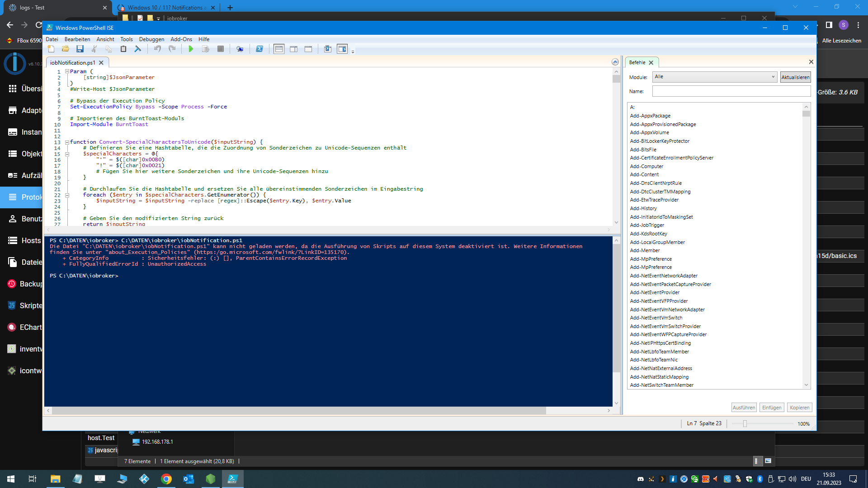Copy selection using the toolbar copy icon
Screen dimensions: 868x488
(x=109, y=49)
